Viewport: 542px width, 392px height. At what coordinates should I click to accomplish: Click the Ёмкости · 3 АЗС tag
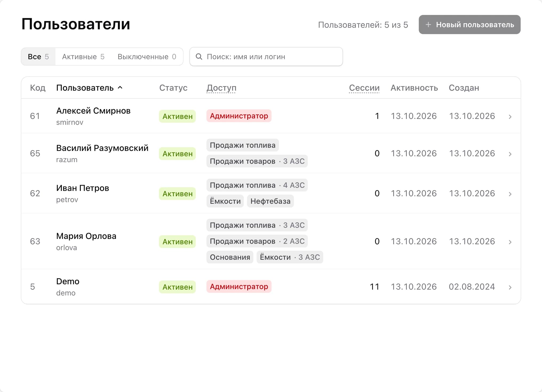pyautogui.click(x=290, y=257)
